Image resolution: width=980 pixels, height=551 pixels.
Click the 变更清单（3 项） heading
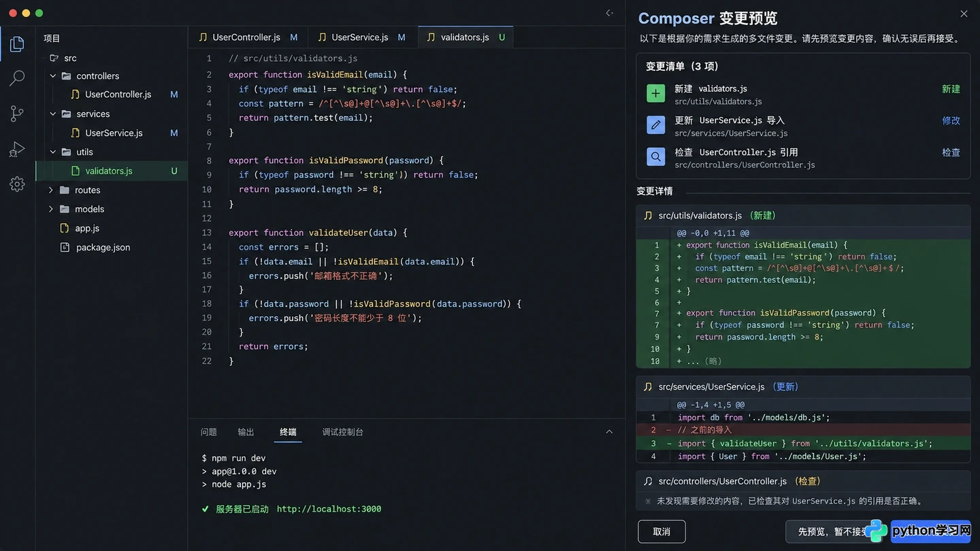[682, 66]
